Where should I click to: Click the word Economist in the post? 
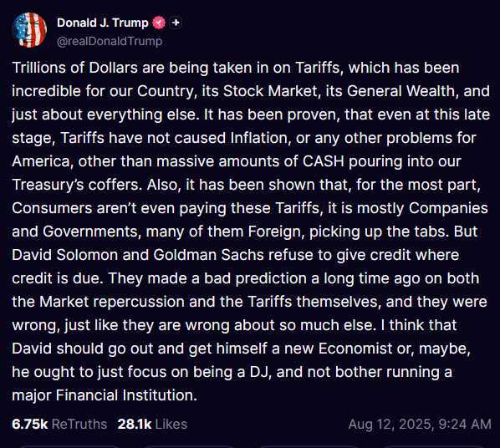pyautogui.click(x=355, y=349)
